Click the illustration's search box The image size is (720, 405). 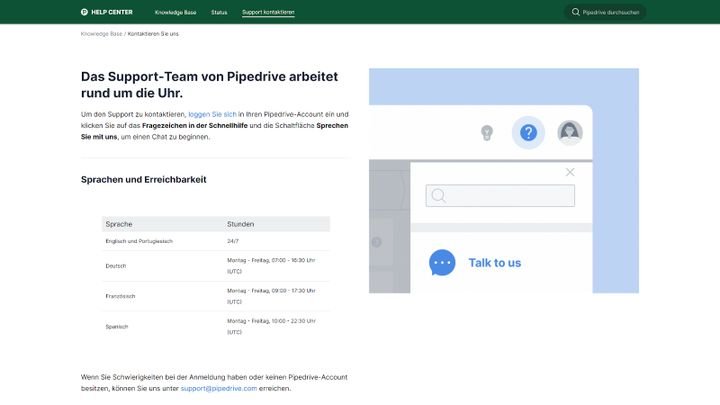[500, 196]
